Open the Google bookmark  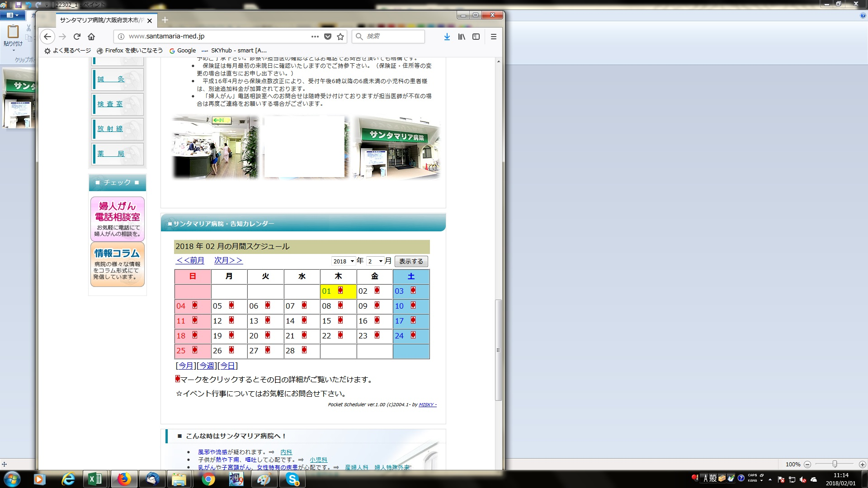pyautogui.click(x=183, y=51)
